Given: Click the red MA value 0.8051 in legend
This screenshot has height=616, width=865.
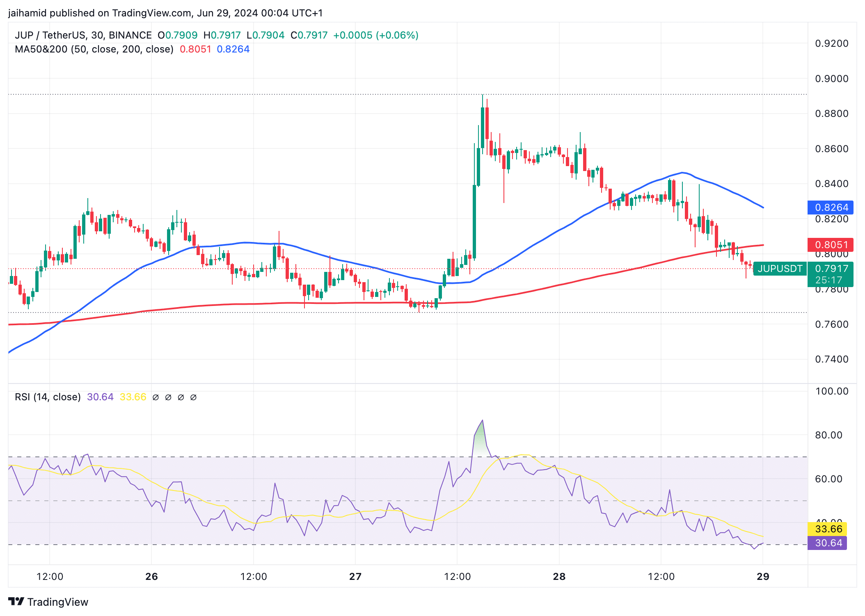Looking at the screenshot, I should click(x=195, y=49).
